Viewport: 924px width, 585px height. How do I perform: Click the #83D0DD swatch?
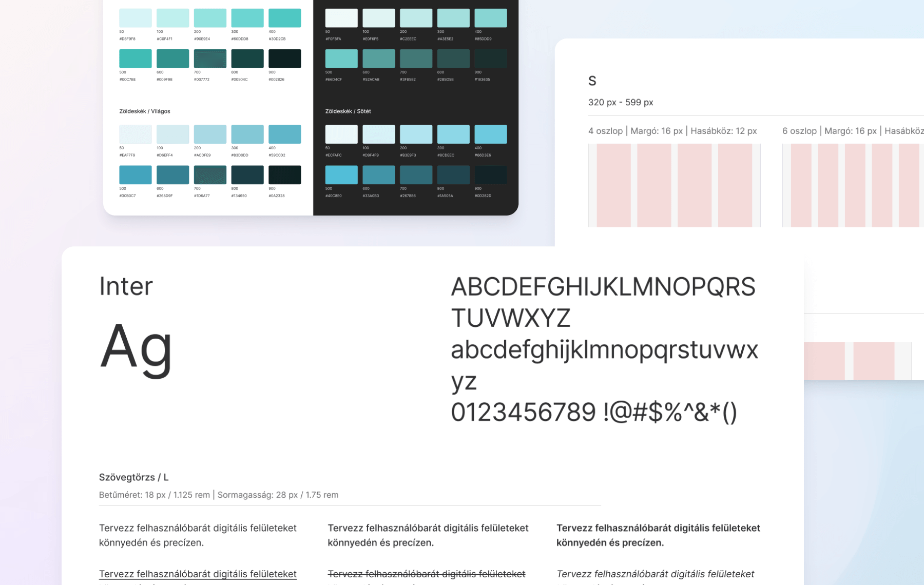tap(247, 134)
